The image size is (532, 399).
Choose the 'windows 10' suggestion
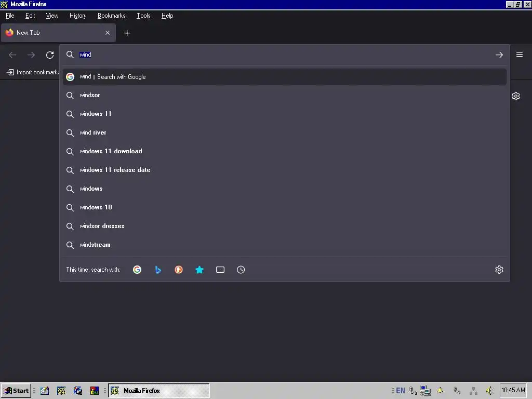point(284,207)
